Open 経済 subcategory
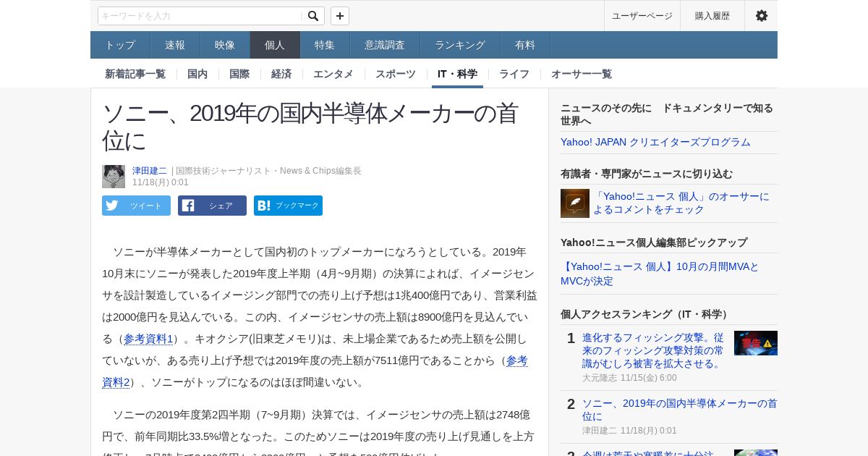Screen dimensions: 868x456 point(281,74)
